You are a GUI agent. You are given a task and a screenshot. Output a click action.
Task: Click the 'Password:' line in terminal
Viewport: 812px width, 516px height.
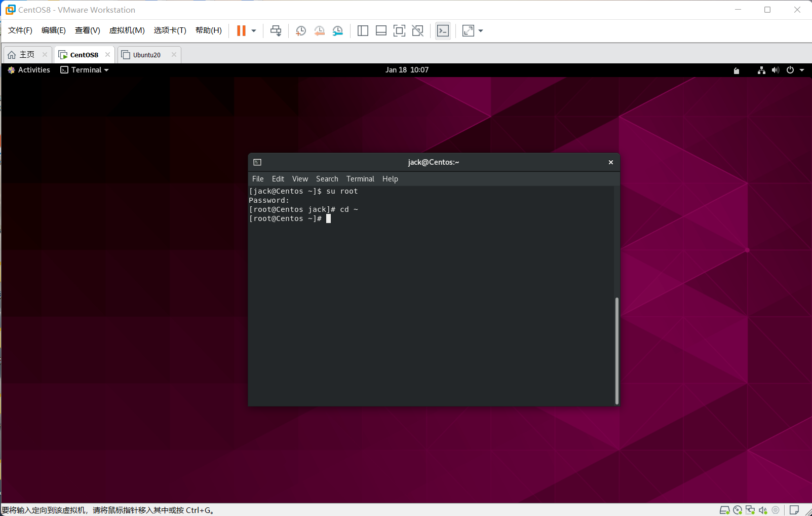tap(269, 200)
